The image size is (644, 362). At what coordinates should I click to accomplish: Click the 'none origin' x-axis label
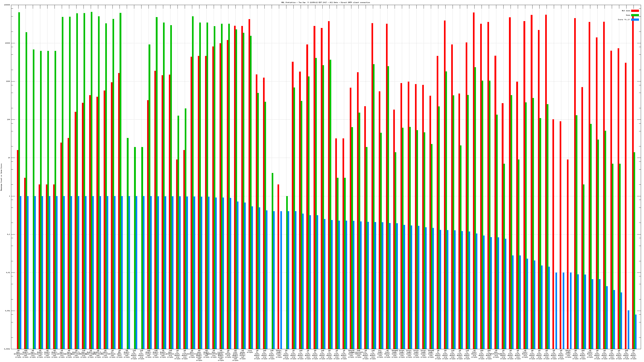250,351
